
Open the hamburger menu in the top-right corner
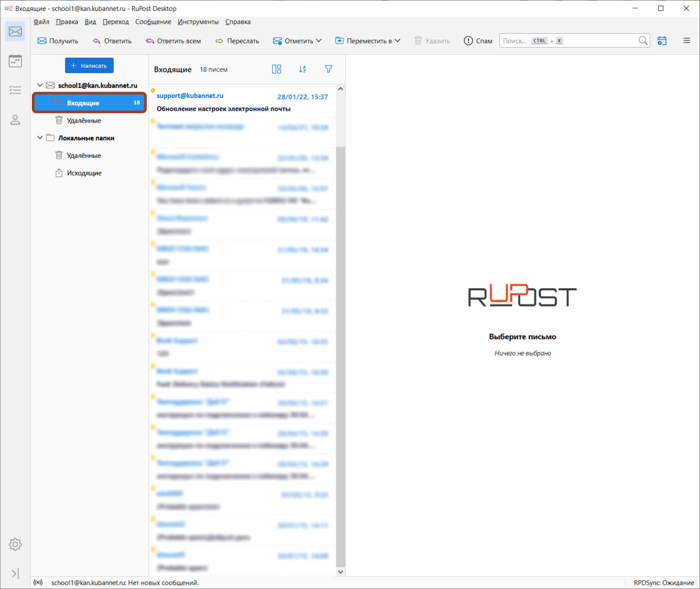pyautogui.click(x=687, y=41)
